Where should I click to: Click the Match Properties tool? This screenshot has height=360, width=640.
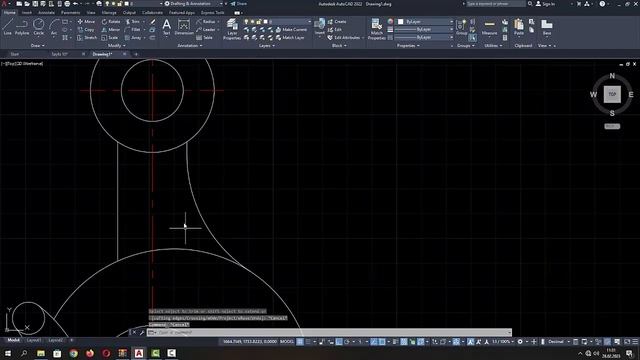pyautogui.click(x=376, y=29)
